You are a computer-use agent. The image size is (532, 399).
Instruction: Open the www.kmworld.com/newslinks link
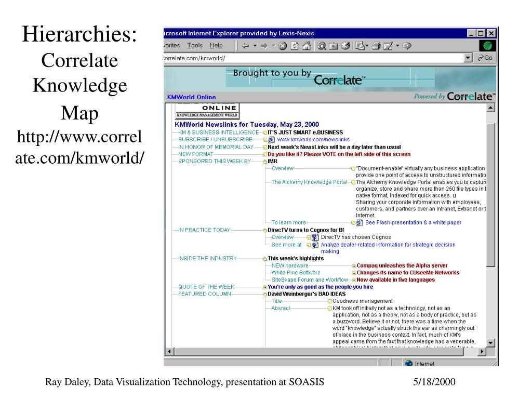313,139
